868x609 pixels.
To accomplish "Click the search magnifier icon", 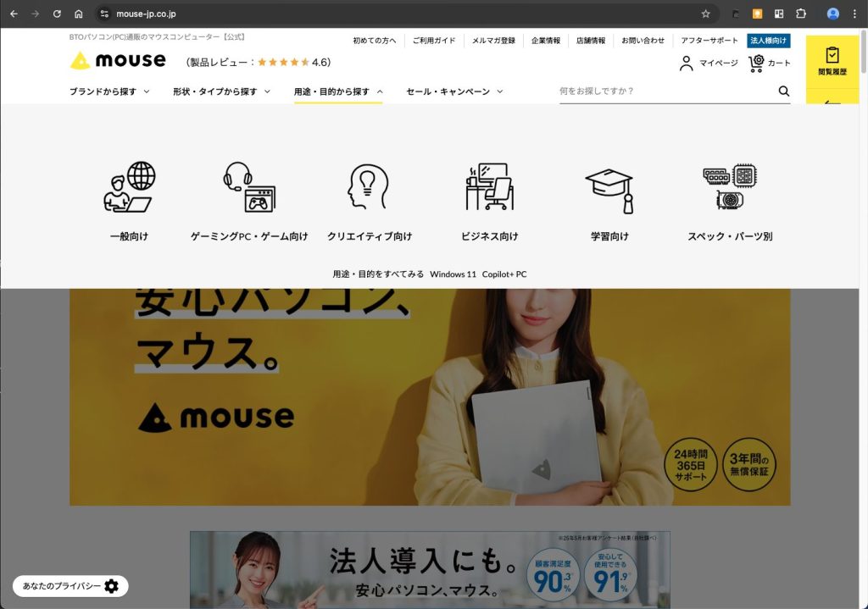I will tap(784, 91).
